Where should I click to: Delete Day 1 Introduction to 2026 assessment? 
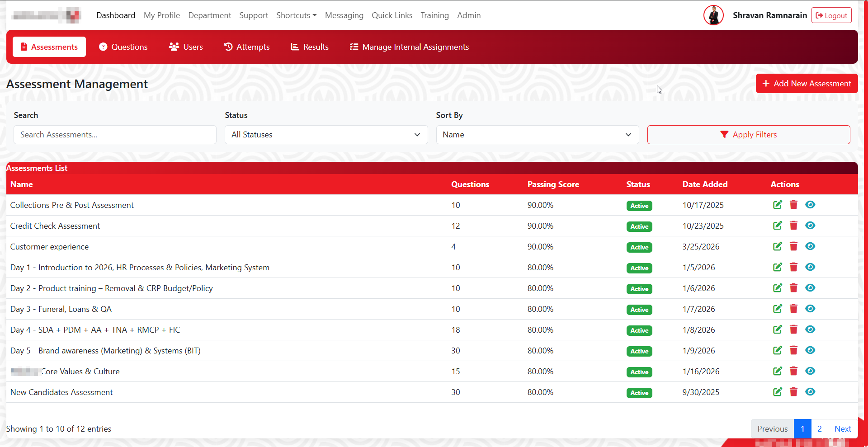click(x=793, y=267)
